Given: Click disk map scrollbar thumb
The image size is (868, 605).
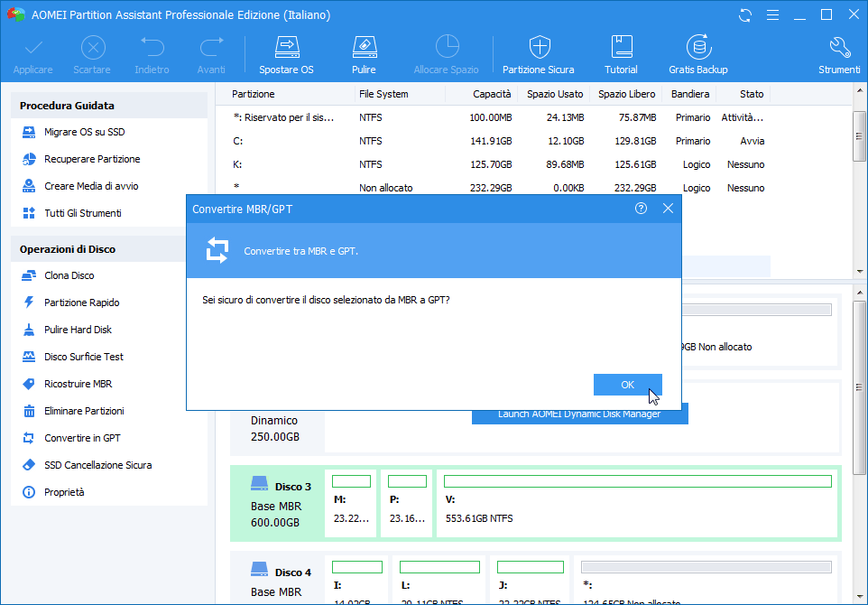Looking at the screenshot, I should pyautogui.click(x=859, y=387).
